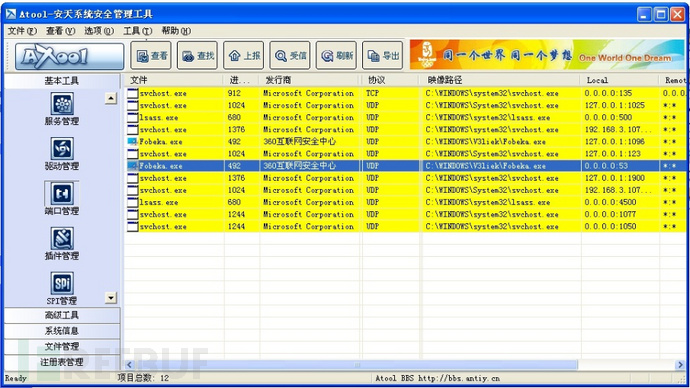Open the 查看 menu in menu bar
690x388 pixels.
pos(60,31)
